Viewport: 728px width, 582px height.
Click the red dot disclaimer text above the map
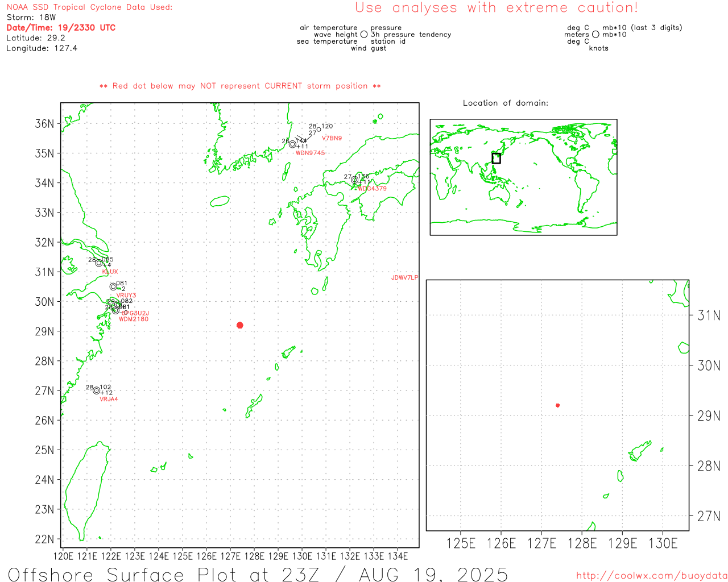240,86
